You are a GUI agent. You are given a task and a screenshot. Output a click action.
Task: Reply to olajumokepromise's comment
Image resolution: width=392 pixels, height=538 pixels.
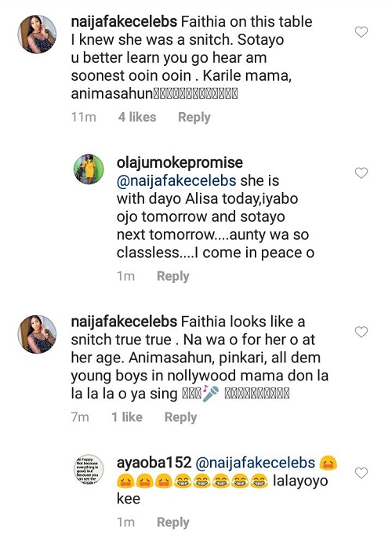(x=172, y=276)
